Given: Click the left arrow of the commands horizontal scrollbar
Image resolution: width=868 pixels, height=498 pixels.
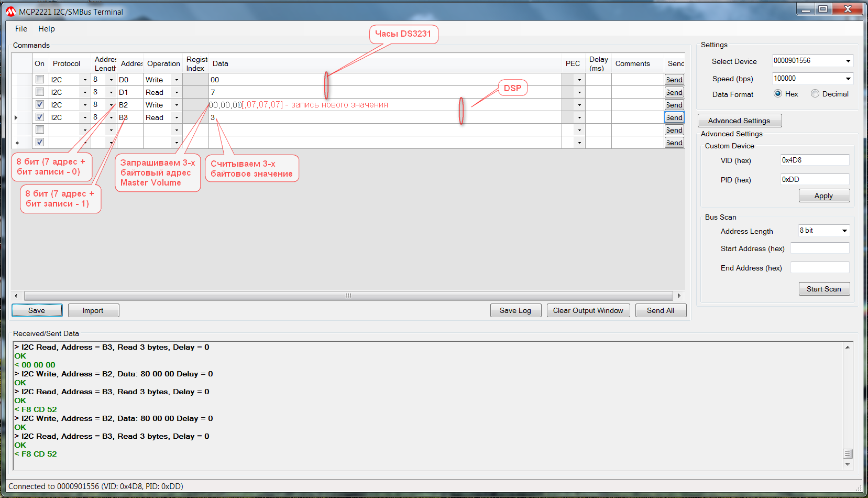Looking at the screenshot, I should pyautogui.click(x=16, y=296).
